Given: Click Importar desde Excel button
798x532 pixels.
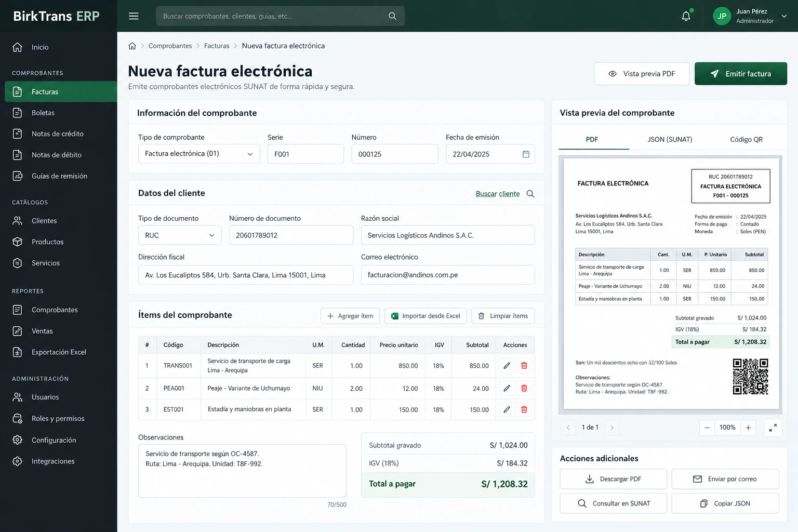Looking at the screenshot, I should pos(426,316).
